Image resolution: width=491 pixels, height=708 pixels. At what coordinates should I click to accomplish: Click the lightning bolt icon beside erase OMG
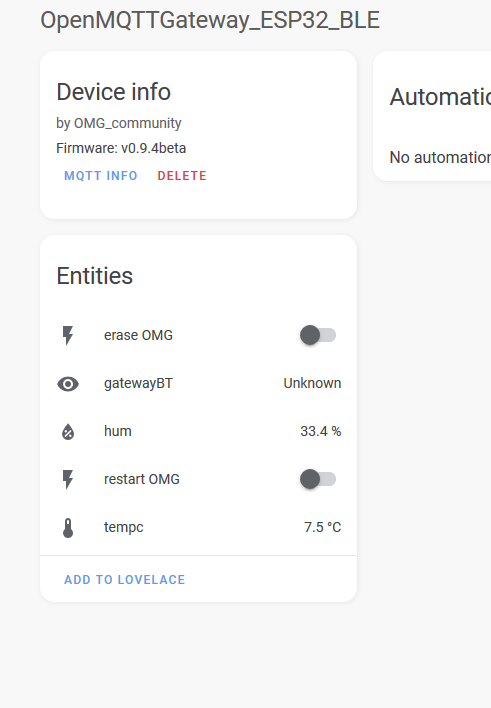click(x=68, y=335)
